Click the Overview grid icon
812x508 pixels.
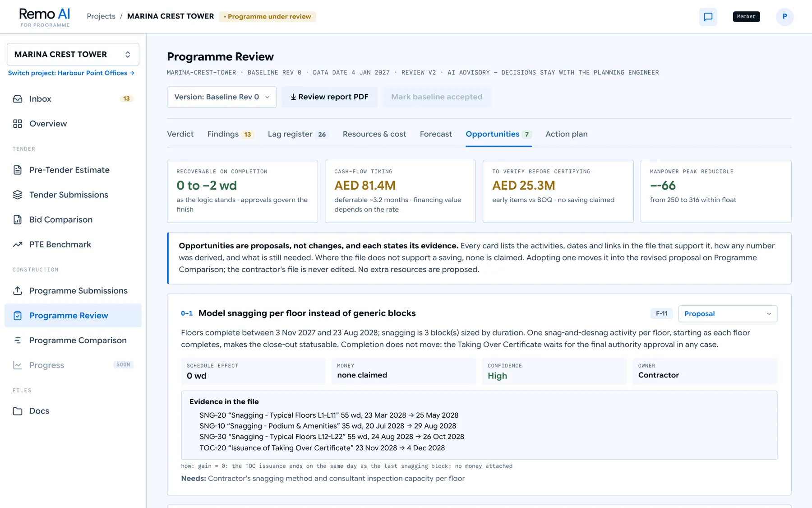pos(18,124)
